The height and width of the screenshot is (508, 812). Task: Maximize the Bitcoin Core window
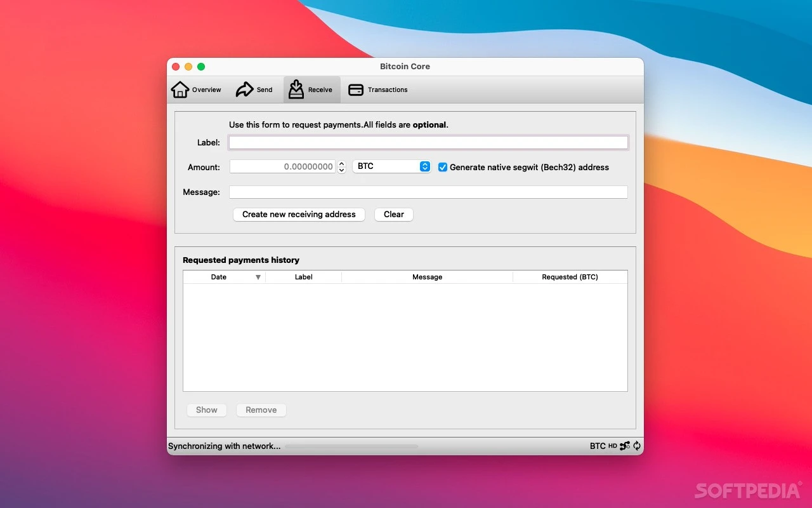[x=201, y=67]
